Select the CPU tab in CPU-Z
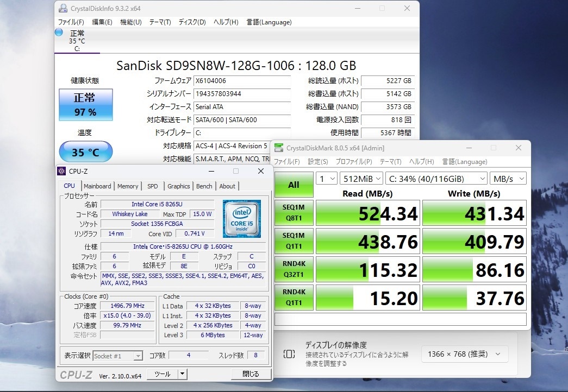568x392 pixels. [x=69, y=186]
